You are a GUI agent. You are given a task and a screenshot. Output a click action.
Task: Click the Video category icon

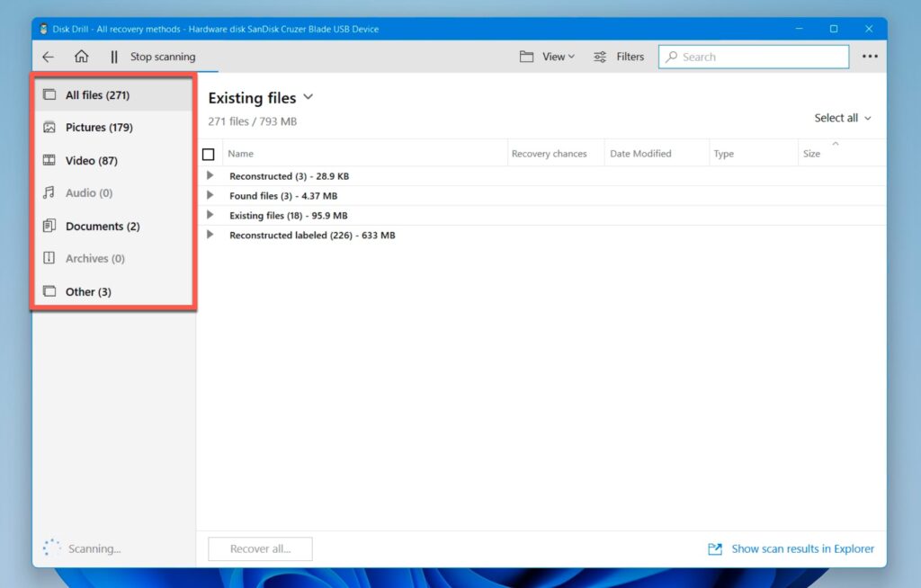[x=49, y=160]
